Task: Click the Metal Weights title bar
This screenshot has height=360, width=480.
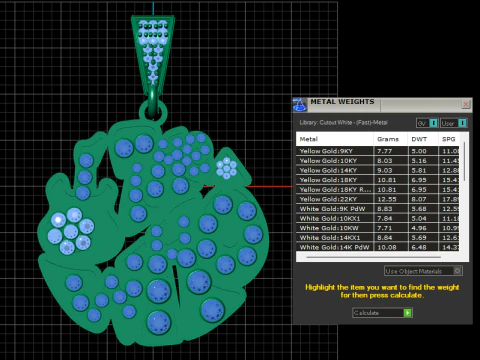Action: tap(383, 104)
